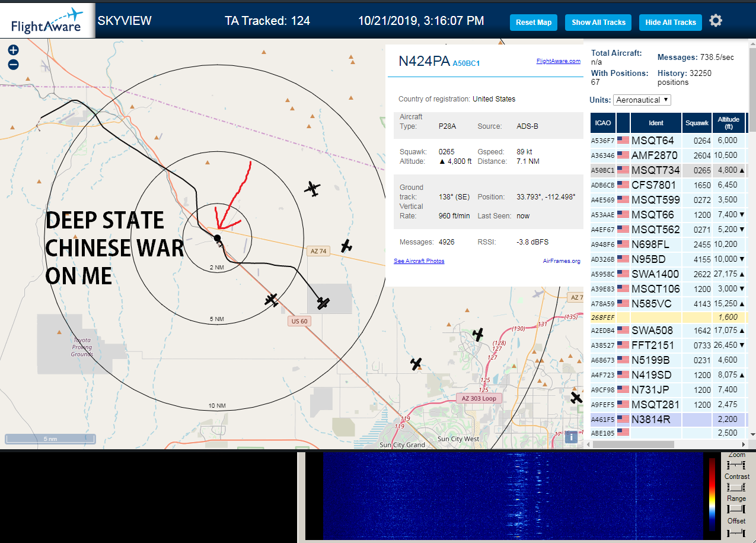Image resolution: width=756 pixels, height=543 pixels.
Task: Select the N419SD row
Action: tap(668, 375)
